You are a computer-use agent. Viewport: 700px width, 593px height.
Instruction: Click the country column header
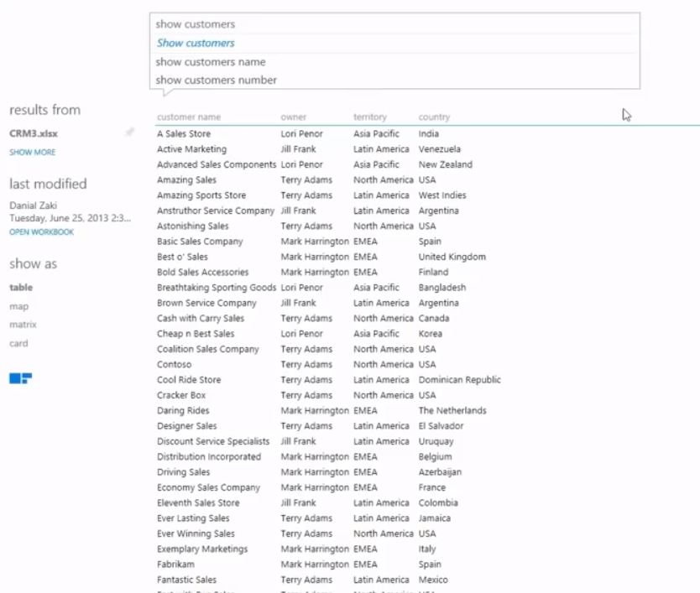(434, 117)
